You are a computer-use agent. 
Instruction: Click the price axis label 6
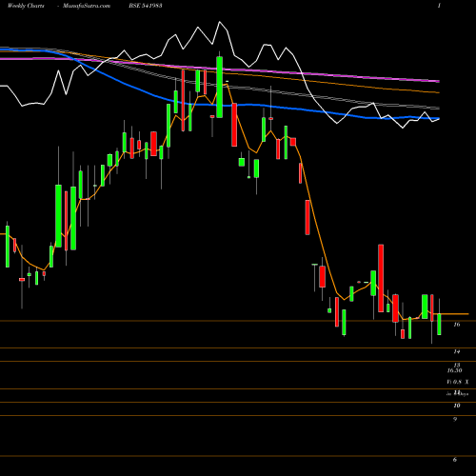pos(455,460)
